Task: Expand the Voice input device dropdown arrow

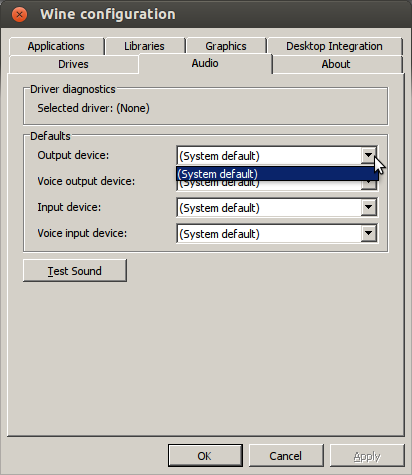Action: (368, 233)
